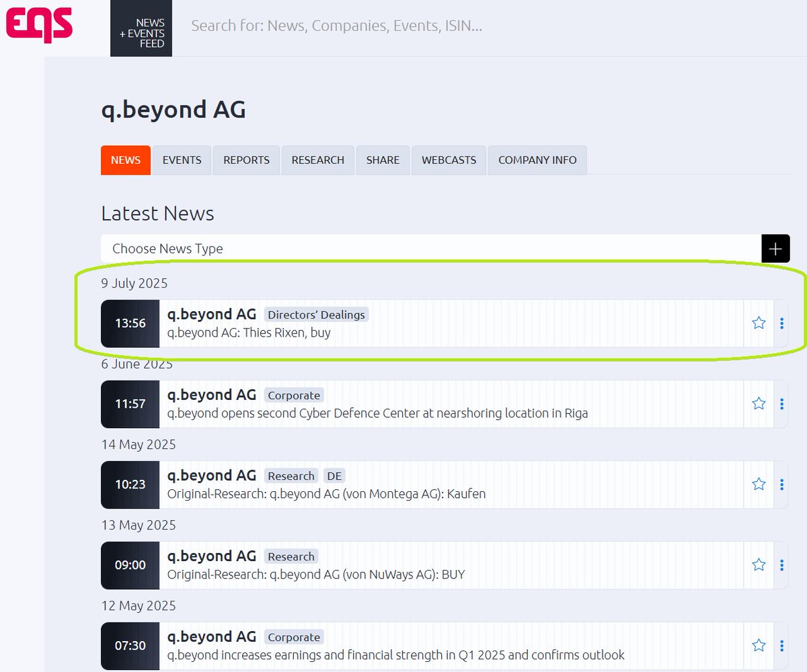Image resolution: width=807 pixels, height=672 pixels.
Task: Click the 13:56 time block
Action: tap(130, 323)
